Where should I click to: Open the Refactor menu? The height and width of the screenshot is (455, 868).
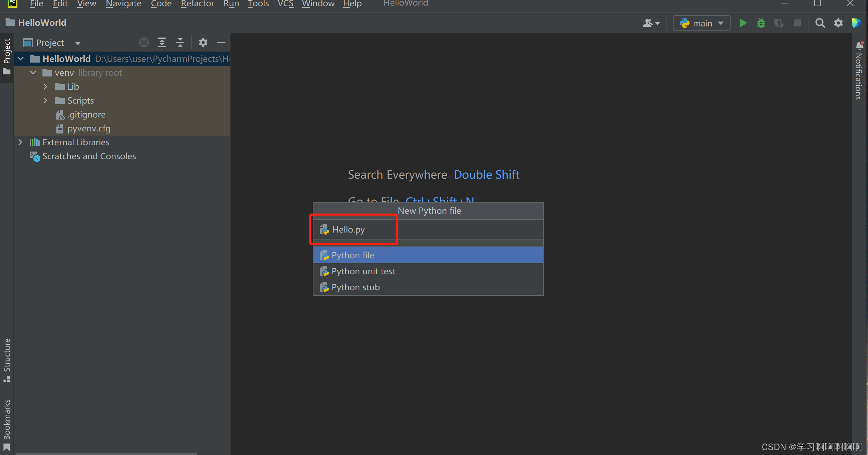(198, 4)
